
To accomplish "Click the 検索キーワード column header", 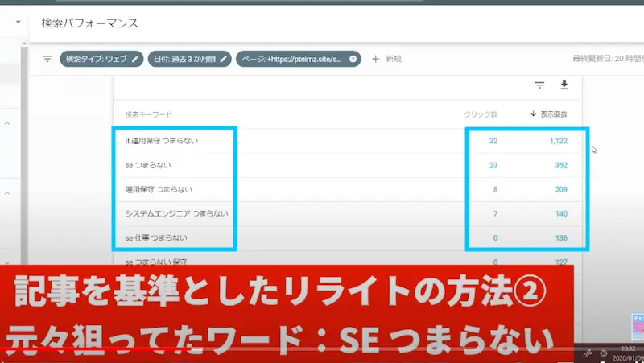I will 148,114.
